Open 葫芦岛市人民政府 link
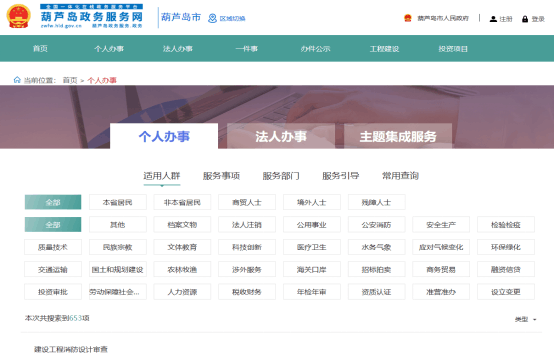554x364 pixels. pos(443,18)
